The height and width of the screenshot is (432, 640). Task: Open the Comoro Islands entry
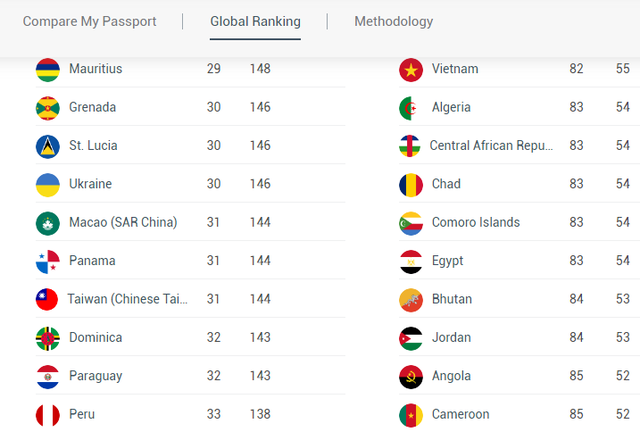[476, 222]
